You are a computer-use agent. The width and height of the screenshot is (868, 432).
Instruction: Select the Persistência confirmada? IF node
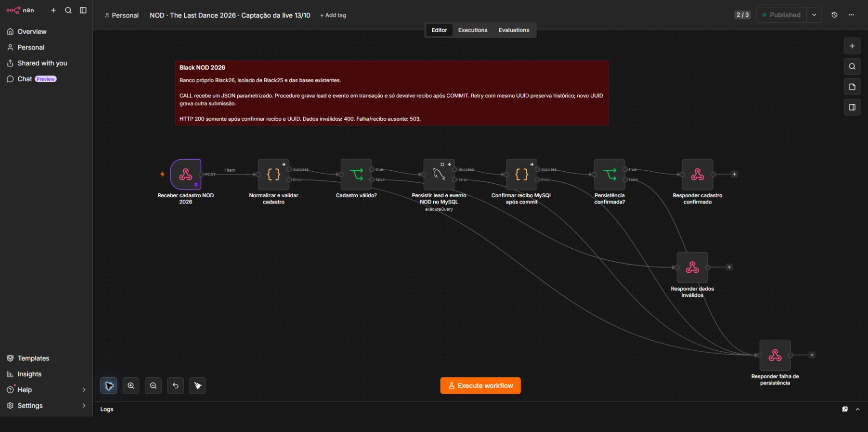click(x=609, y=174)
